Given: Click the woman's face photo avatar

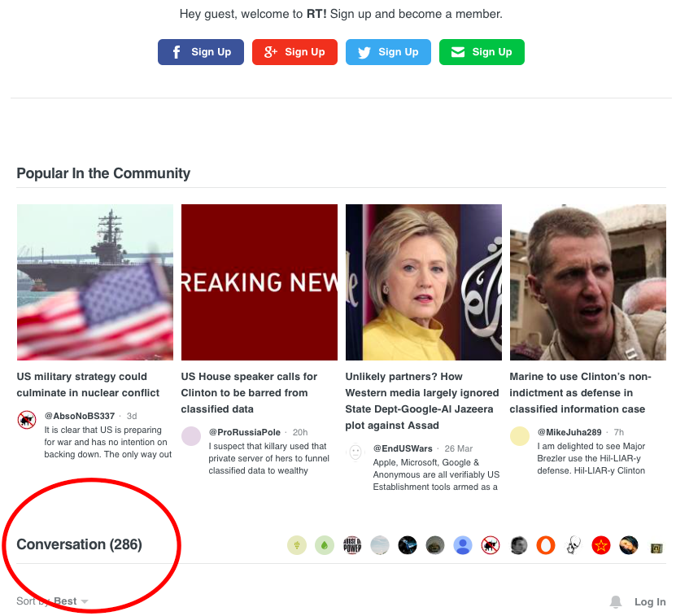Looking at the screenshot, I should [629, 546].
